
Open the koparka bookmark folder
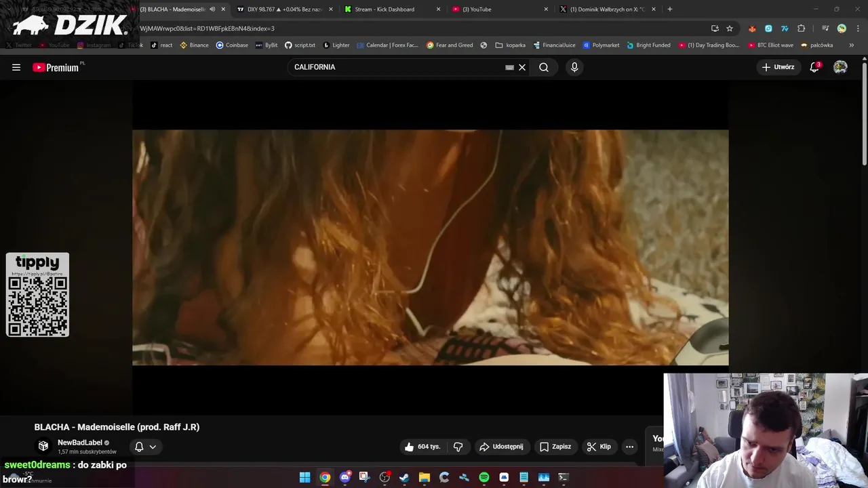[x=511, y=45]
